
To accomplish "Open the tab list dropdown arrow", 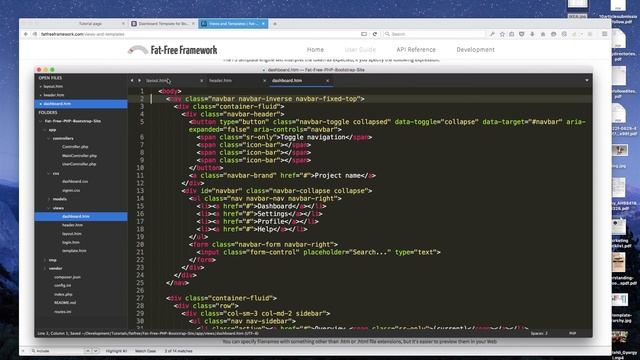I will pos(587,80).
